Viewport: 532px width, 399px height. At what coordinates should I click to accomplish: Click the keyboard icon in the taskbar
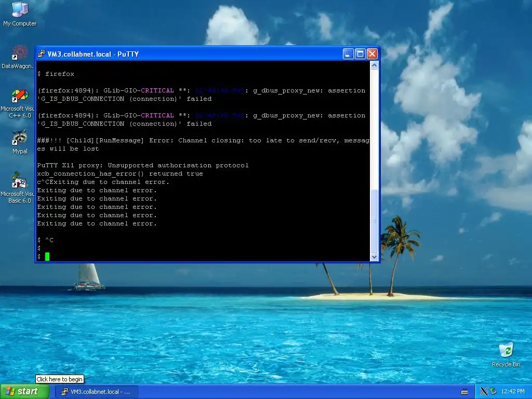(x=464, y=392)
